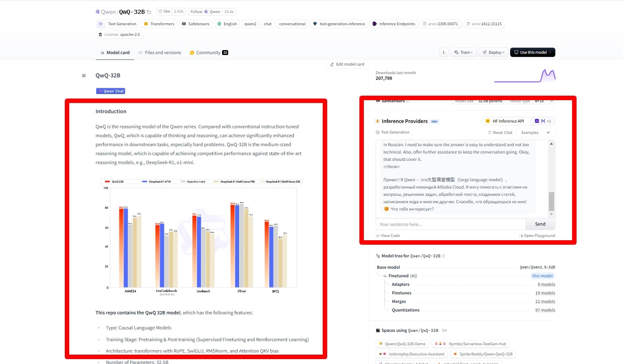Open View Code for the widget
This screenshot has height=364, width=623.
click(x=387, y=236)
